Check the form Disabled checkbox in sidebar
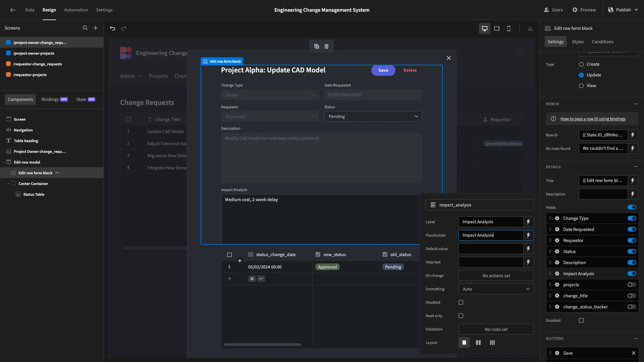Viewport: 644px width, 362px height. (x=581, y=320)
